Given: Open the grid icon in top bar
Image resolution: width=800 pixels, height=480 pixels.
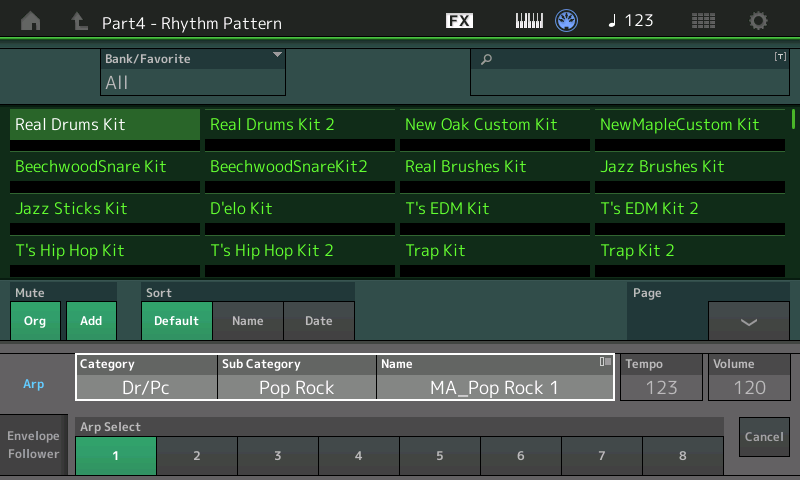Looking at the screenshot, I should pyautogui.click(x=703, y=21).
